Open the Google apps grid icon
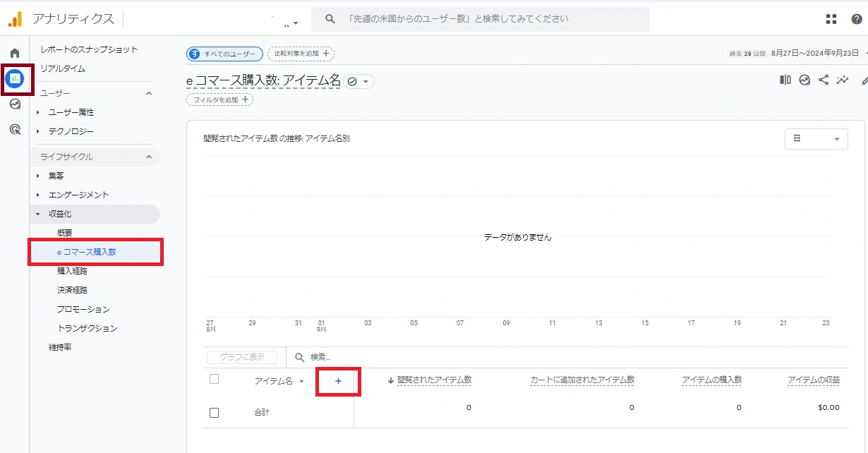This screenshot has height=453, width=868. [x=831, y=19]
